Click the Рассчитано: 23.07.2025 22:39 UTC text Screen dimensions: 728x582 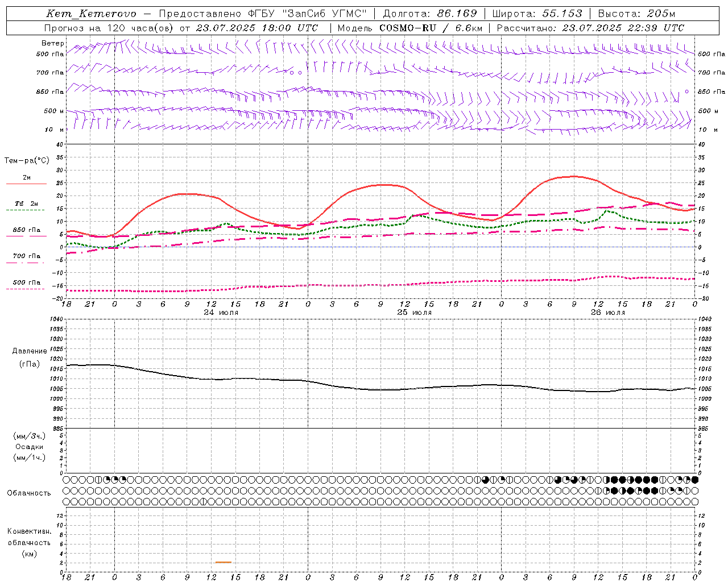point(590,28)
